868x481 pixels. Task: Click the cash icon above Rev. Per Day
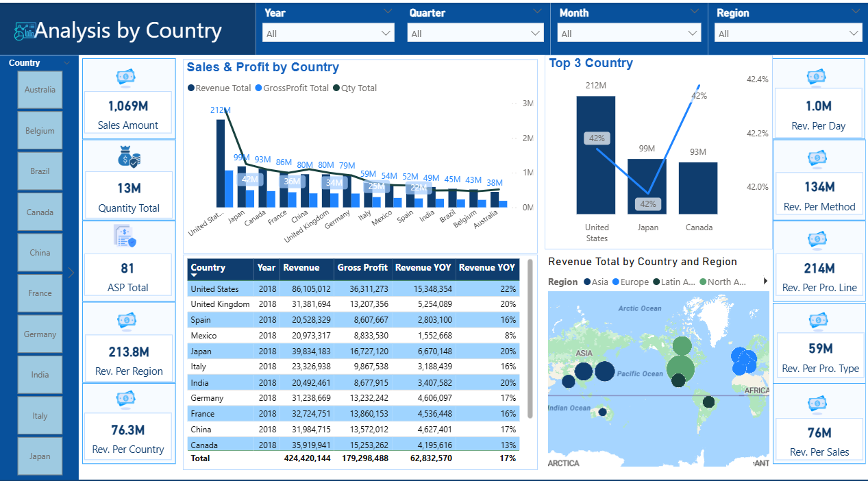[817, 77]
